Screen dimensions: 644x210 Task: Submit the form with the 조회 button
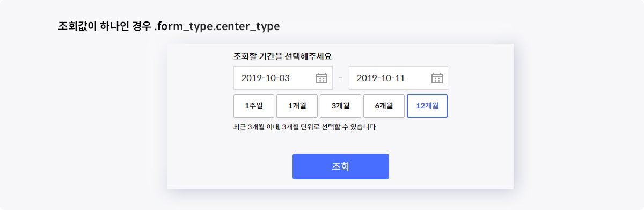coord(340,166)
